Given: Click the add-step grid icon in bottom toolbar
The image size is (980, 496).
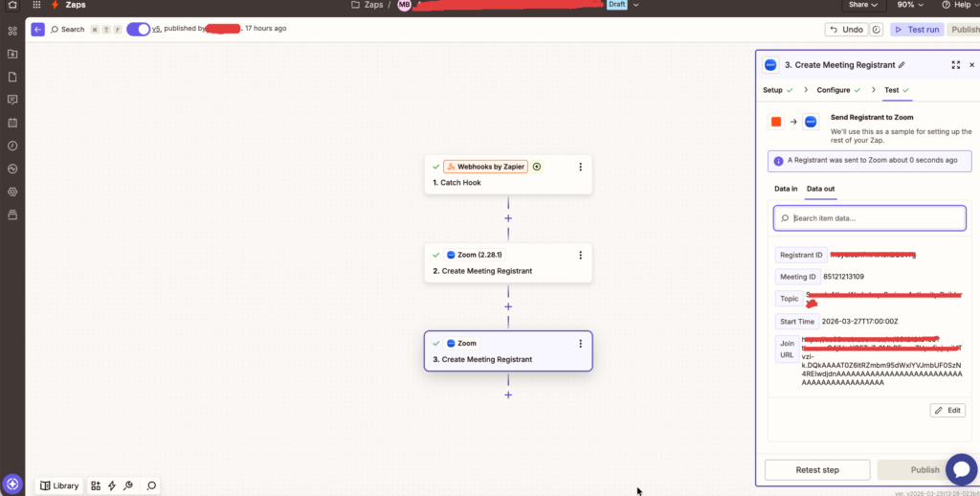Looking at the screenshot, I should [x=96, y=485].
